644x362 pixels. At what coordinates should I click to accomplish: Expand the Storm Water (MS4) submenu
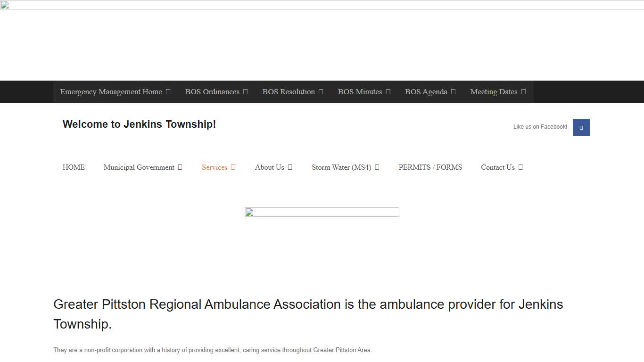pyautogui.click(x=345, y=167)
